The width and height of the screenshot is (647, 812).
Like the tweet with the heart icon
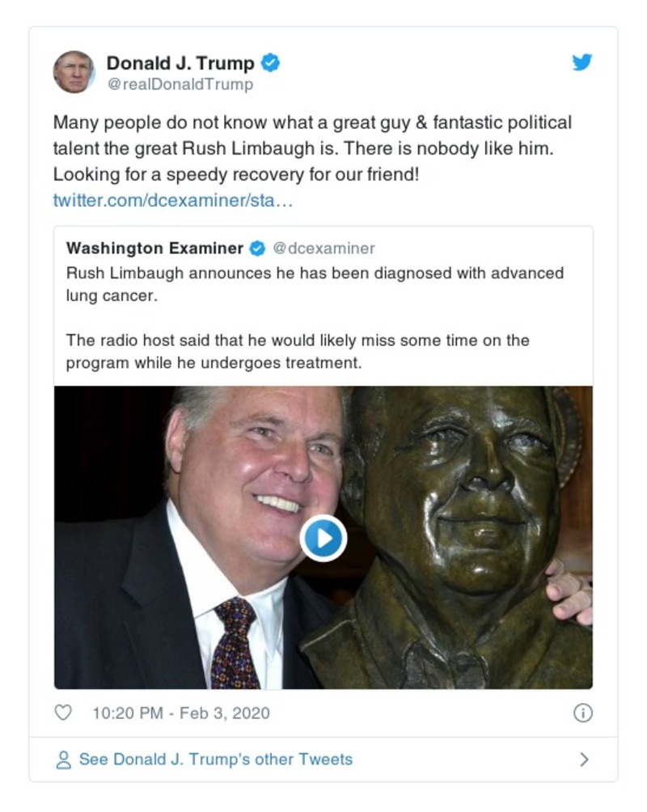63,713
